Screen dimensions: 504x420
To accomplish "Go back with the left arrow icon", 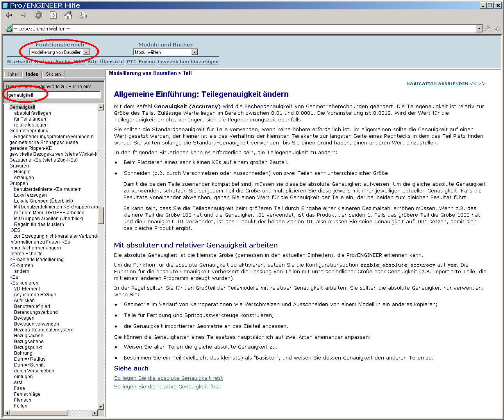I will (x=9, y=15).
